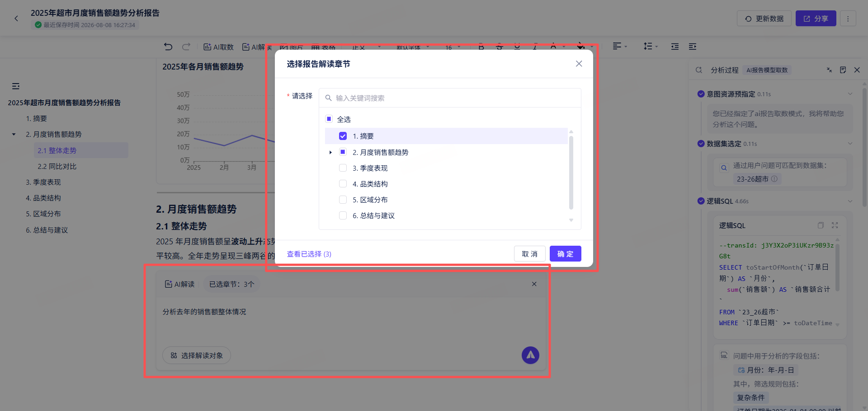The image size is (868, 411).
Task: Open 4. 品类结构 section in outline
Action: 43,198
